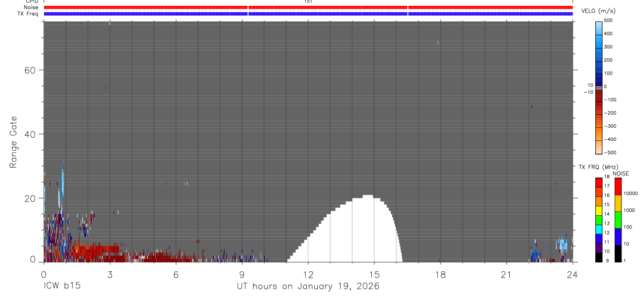Click the light blue echo cluster near hour 23.5
Image resolution: width=644 pixels, height=297 pixels.
coord(562,245)
